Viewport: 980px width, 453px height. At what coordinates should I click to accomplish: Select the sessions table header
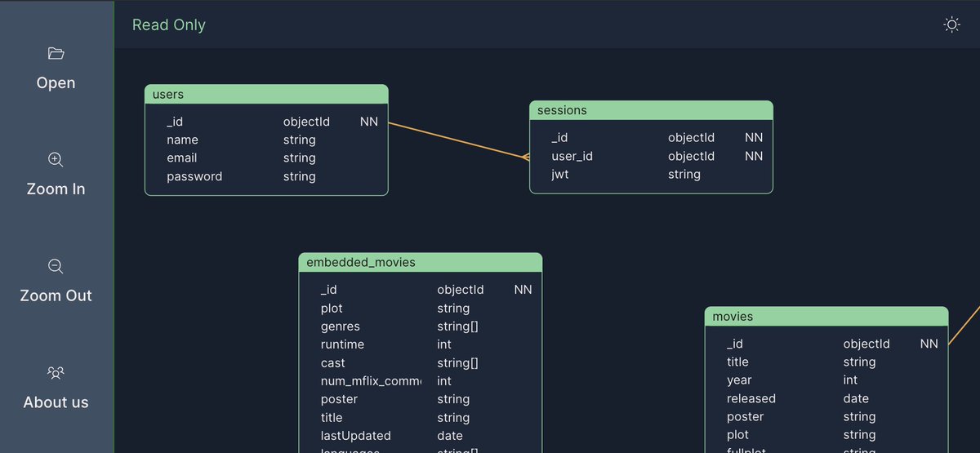click(x=651, y=110)
